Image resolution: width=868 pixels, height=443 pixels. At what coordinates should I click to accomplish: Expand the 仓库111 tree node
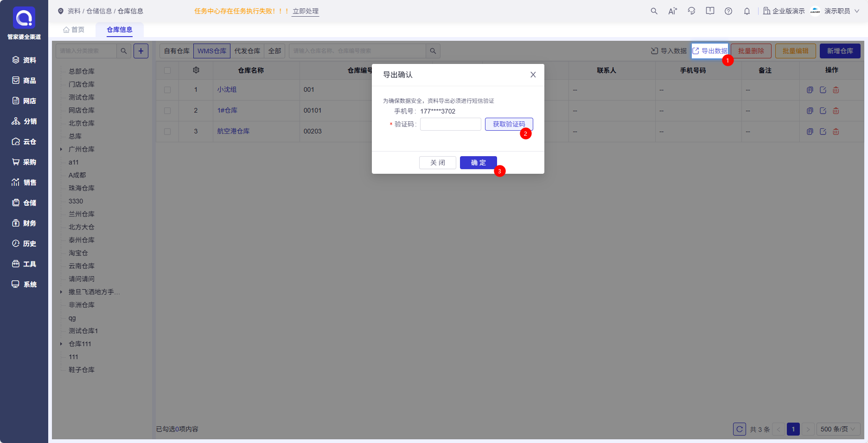pos(61,344)
